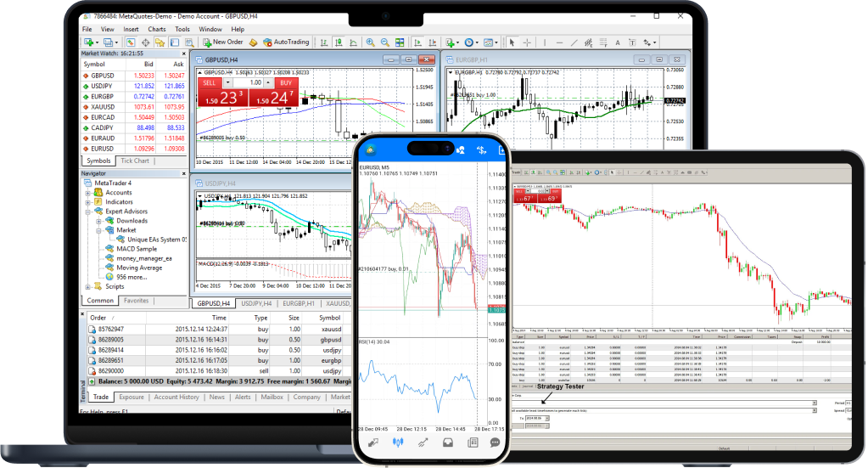Open the Periods clock dropdown
868x468 pixels.
(x=472, y=42)
